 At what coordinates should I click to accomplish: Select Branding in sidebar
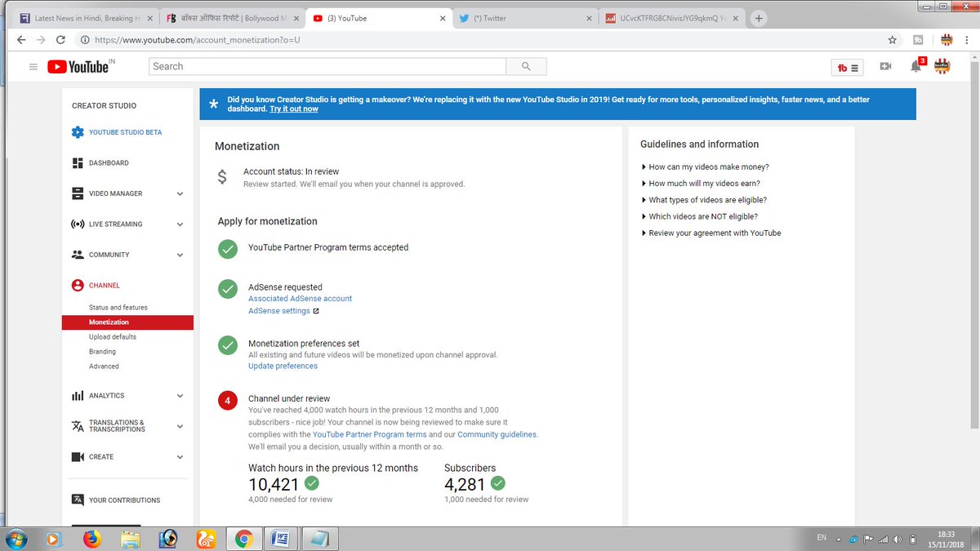[x=102, y=352]
